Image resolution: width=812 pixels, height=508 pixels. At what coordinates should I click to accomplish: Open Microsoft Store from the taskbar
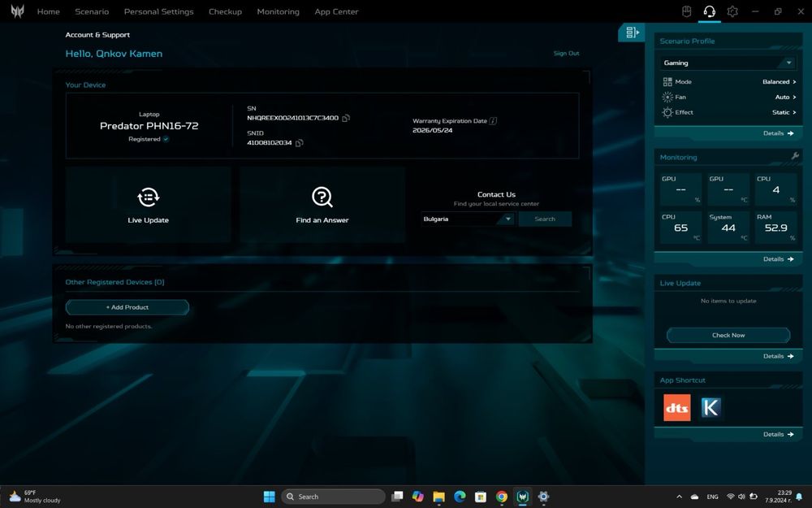click(481, 497)
